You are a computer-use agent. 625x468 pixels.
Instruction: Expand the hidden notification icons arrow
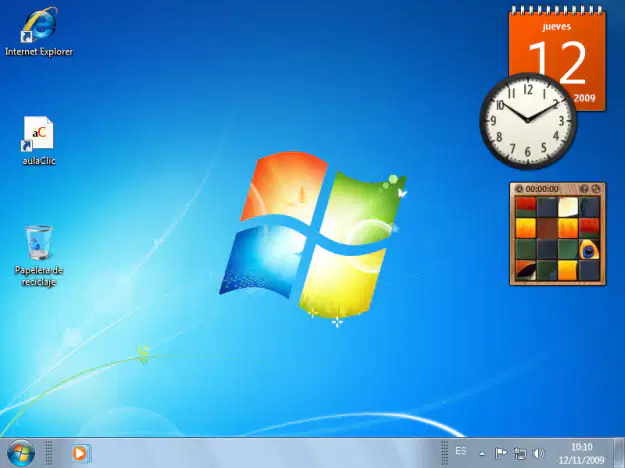click(x=482, y=454)
